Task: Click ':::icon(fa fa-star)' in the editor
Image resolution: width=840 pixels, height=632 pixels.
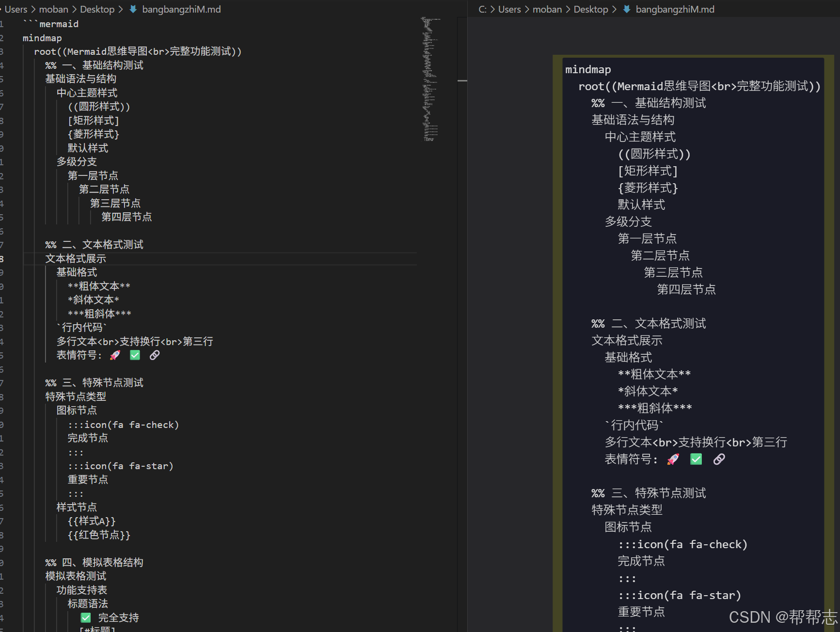Action: tap(120, 466)
